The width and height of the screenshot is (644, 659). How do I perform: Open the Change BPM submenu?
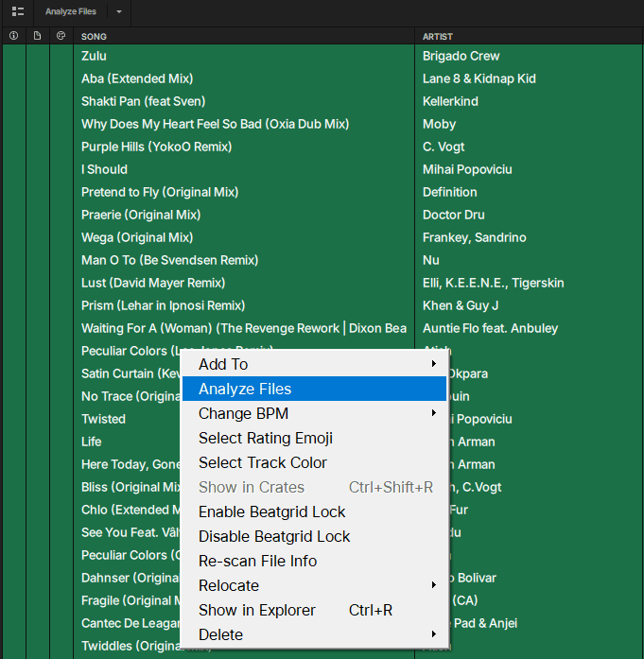click(314, 413)
